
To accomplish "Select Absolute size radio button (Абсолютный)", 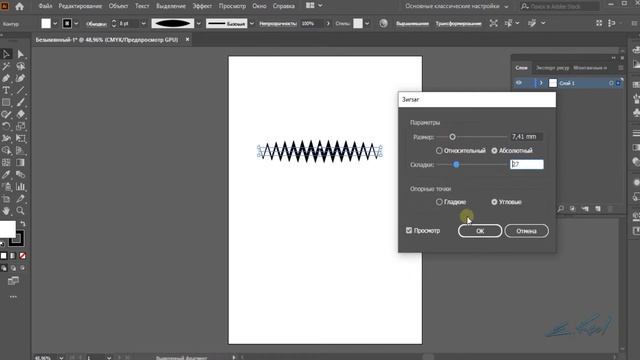I will point(494,151).
